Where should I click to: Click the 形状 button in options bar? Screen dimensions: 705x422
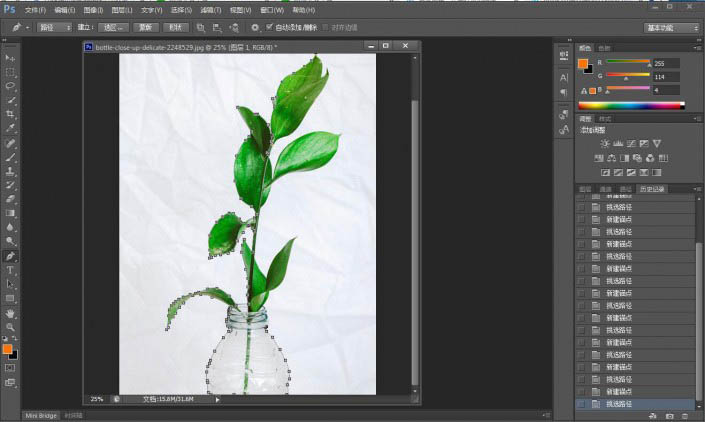click(176, 28)
